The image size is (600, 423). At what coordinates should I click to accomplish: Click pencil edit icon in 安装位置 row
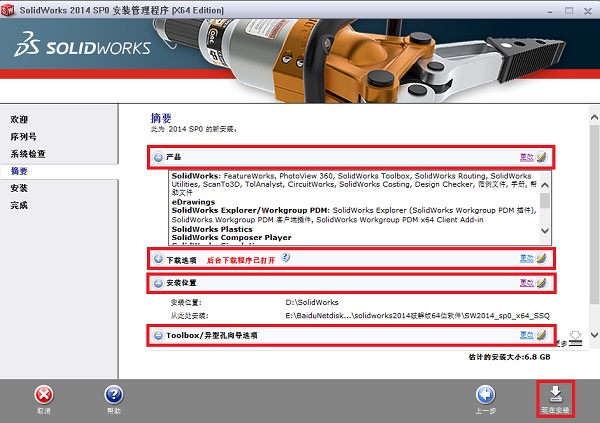(541, 283)
